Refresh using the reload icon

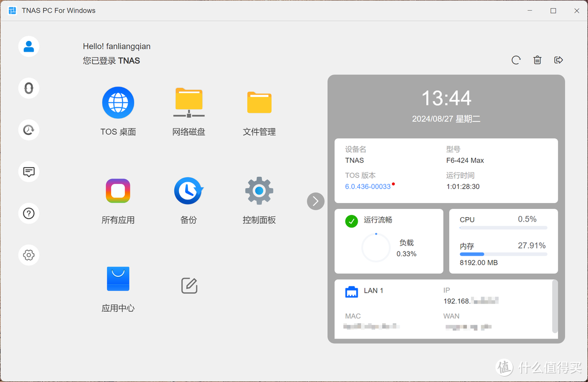click(x=516, y=60)
